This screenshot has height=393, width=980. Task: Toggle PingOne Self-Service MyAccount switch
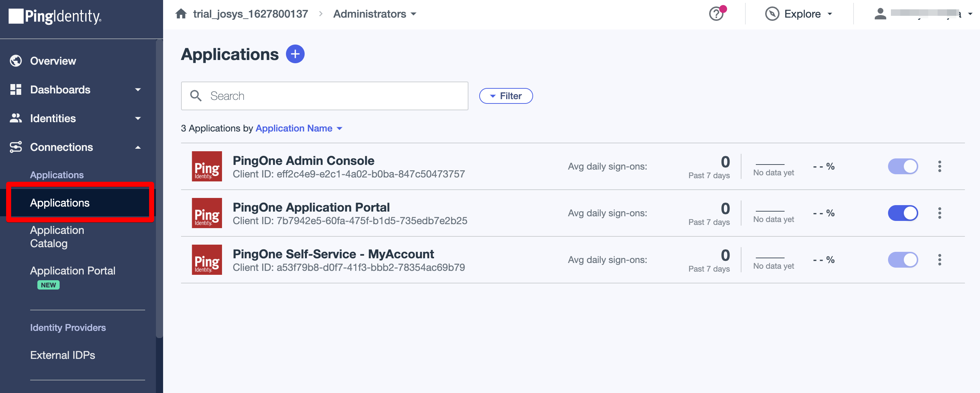902,260
